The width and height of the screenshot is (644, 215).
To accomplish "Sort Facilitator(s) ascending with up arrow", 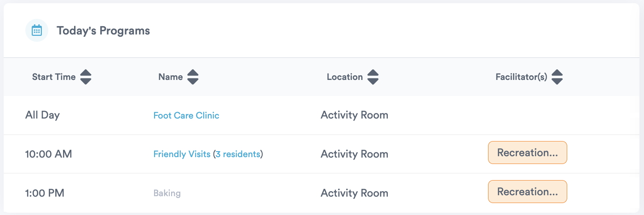I will coord(557,73).
